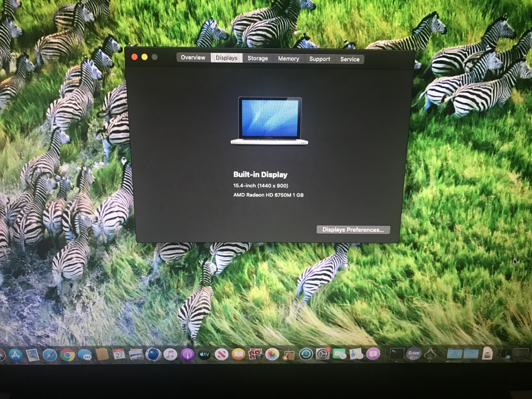Switch to the Overview tab
This screenshot has height=399, width=532.
click(193, 58)
